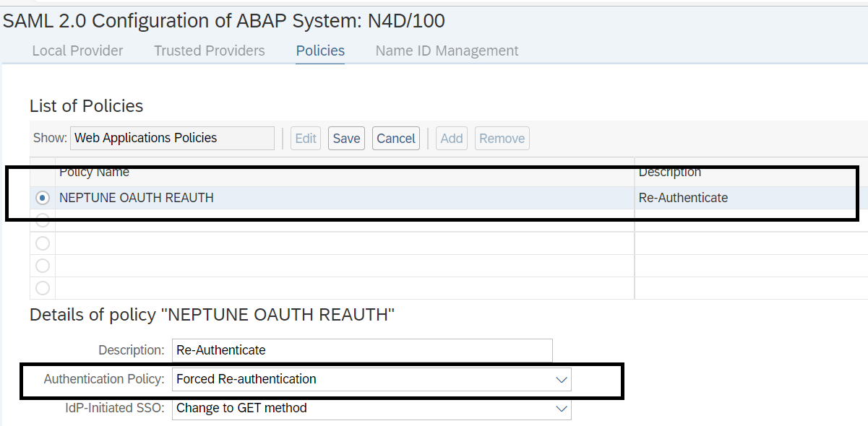Open the Show policies dropdown

pyautogui.click(x=172, y=138)
